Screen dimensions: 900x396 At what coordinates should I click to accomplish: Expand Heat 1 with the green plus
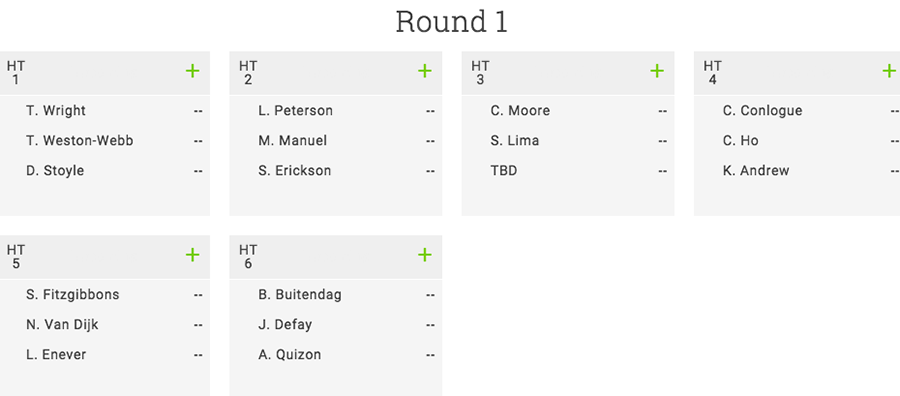click(192, 71)
